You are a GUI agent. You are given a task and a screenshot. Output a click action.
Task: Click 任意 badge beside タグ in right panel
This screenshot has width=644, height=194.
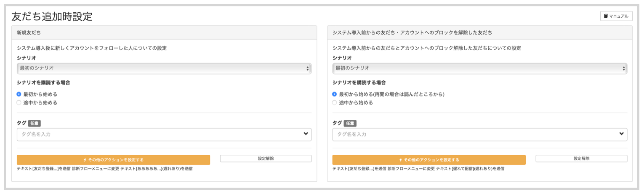click(350, 123)
